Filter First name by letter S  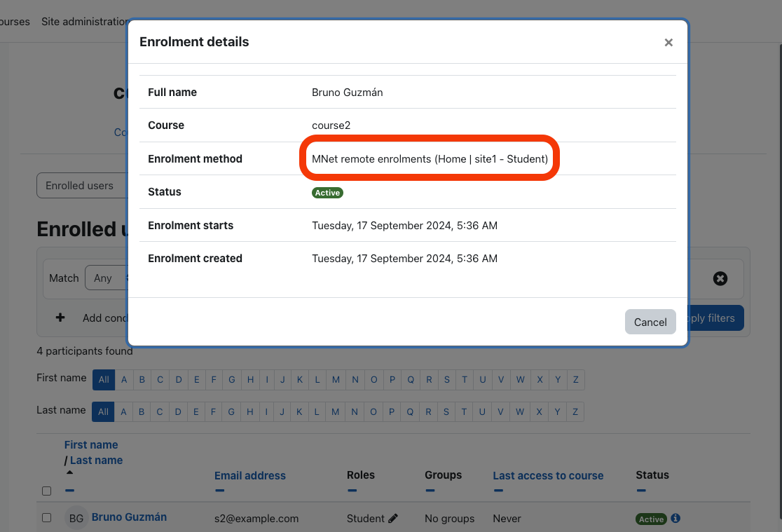447,380
